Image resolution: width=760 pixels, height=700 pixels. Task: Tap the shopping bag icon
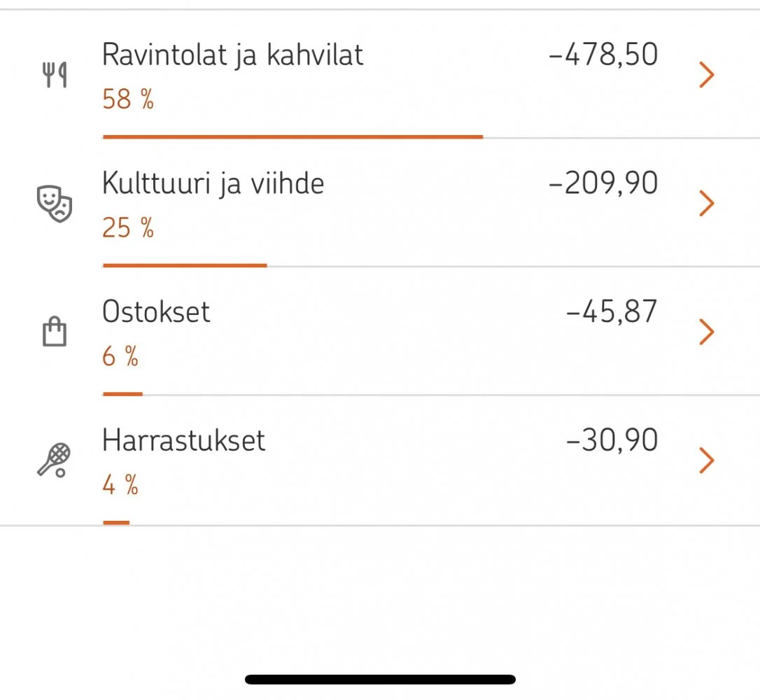tap(55, 332)
